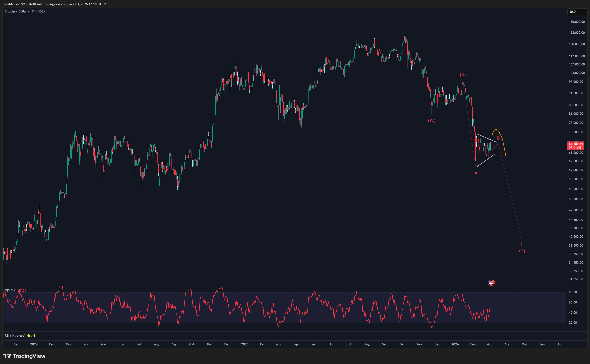Select the red C wave label

[522, 243]
